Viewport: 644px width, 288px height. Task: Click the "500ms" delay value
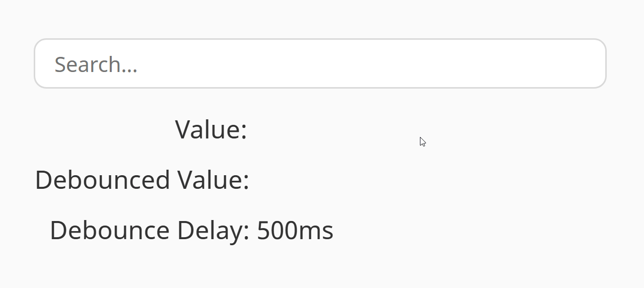[x=295, y=231]
